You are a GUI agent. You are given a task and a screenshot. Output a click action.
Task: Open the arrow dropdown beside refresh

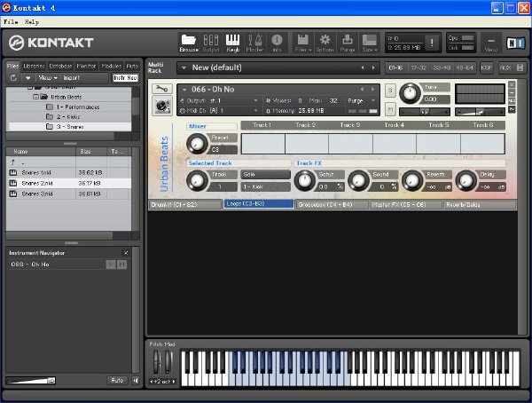click(x=28, y=78)
